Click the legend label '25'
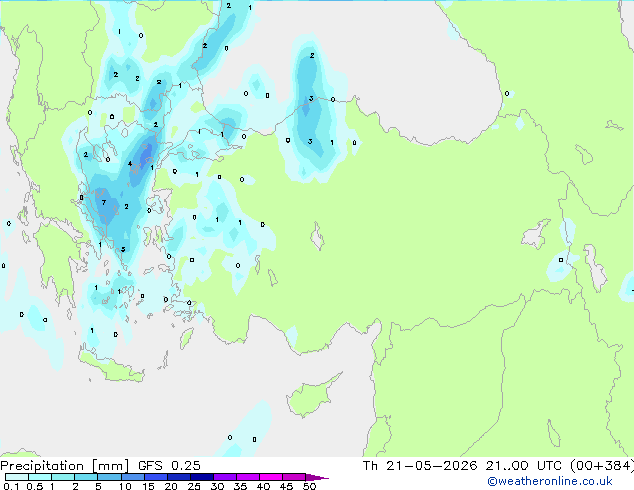This screenshot has width=634, height=490. coord(194,486)
